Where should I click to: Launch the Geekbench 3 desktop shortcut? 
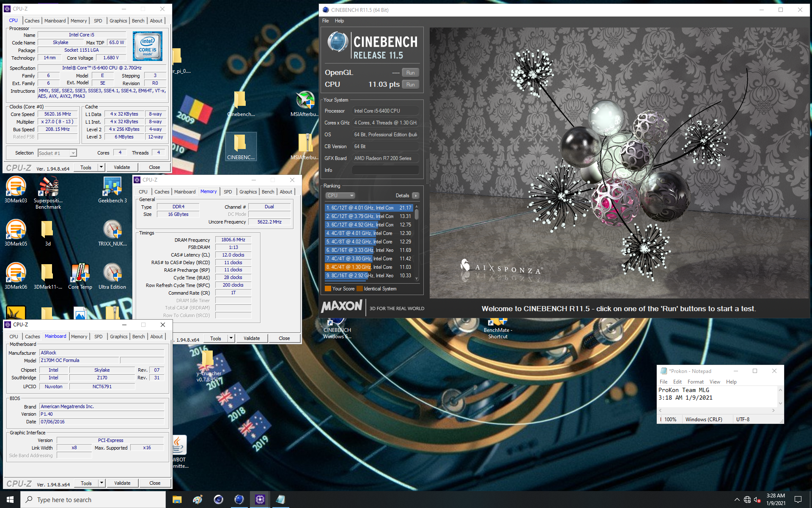(x=112, y=190)
